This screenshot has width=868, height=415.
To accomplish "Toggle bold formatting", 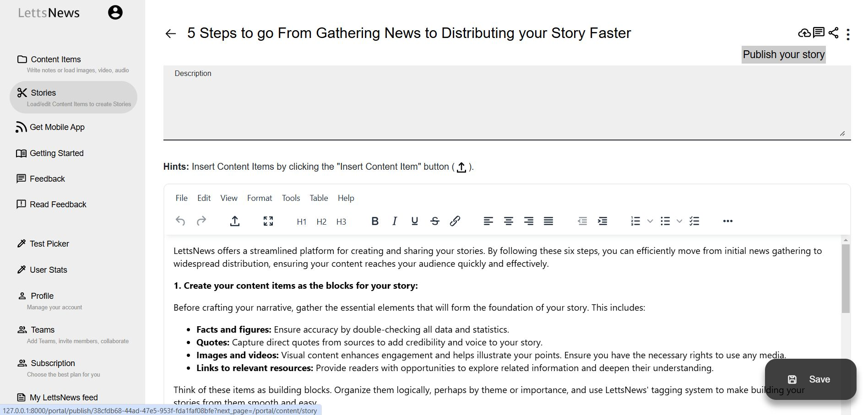I will (x=374, y=221).
